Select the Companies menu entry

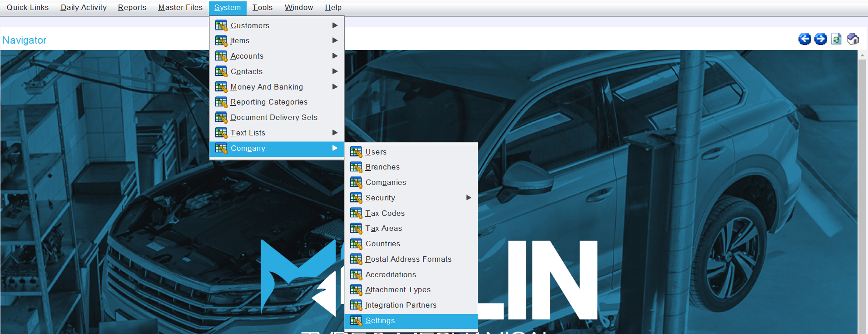[411, 183]
